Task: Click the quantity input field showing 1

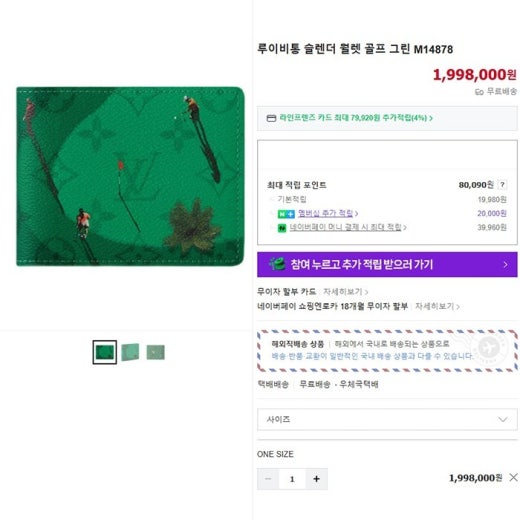Action: point(292,479)
